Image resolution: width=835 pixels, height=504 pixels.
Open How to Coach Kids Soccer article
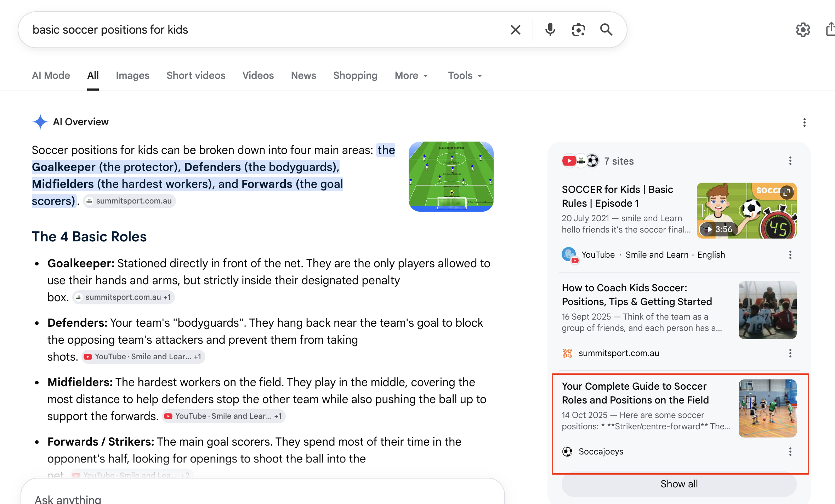point(637,295)
